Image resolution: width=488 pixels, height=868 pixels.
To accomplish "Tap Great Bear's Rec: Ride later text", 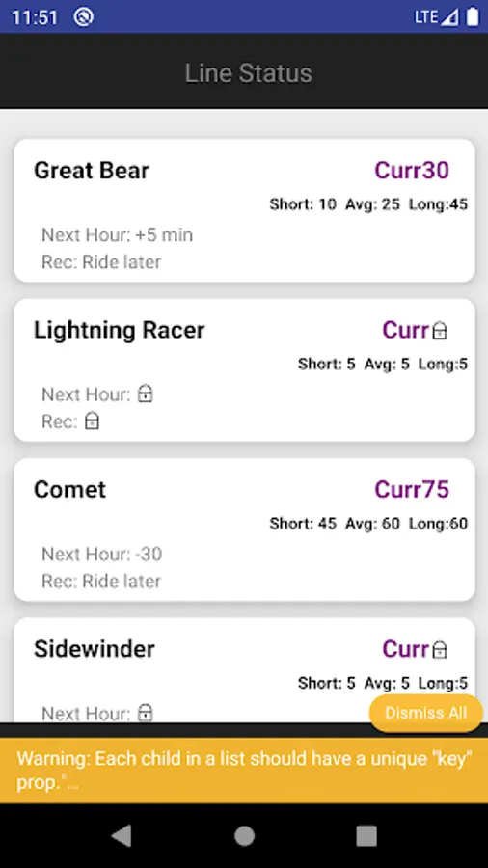I will click(101, 261).
